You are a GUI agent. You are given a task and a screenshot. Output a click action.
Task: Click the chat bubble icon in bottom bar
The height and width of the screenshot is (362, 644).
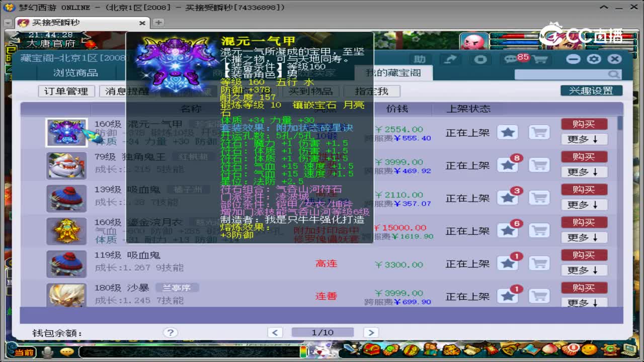pos(66,352)
